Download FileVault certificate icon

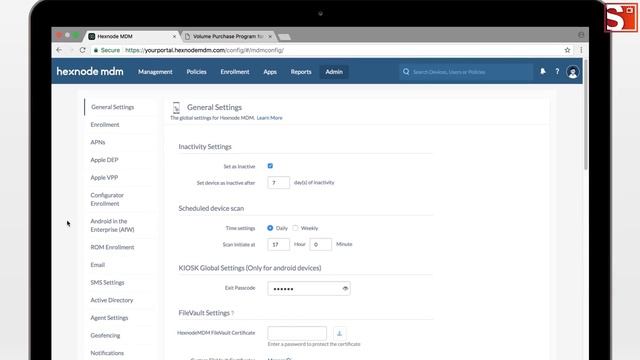click(339, 333)
